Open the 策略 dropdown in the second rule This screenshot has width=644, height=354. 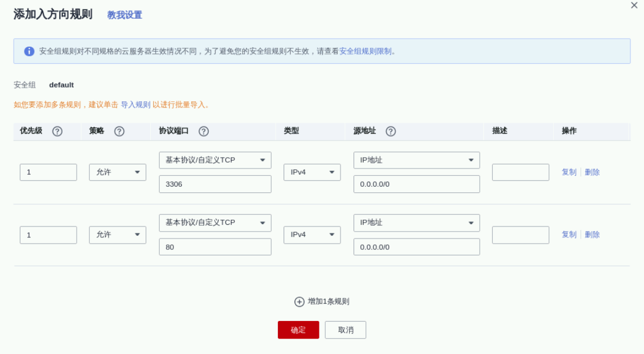[118, 235]
